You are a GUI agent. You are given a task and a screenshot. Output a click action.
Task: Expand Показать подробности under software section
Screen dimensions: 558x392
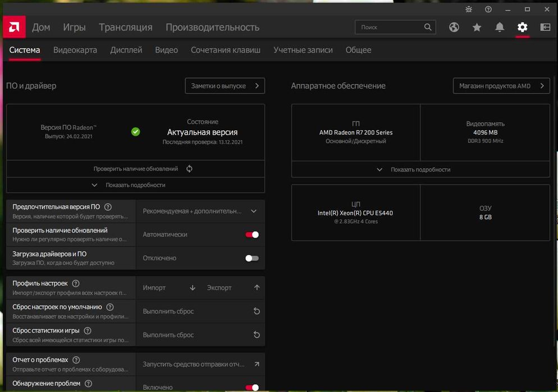point(135,185)
